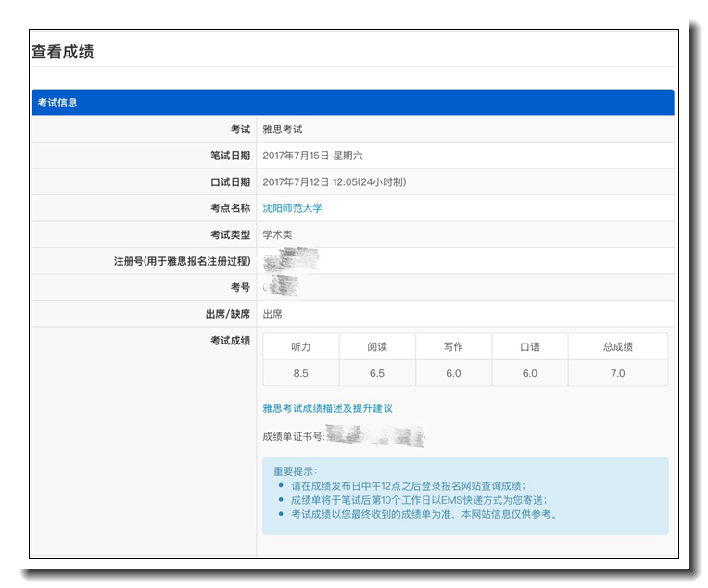
Task: Click the 查看成绩 page heading
Action: click(63, 53)
